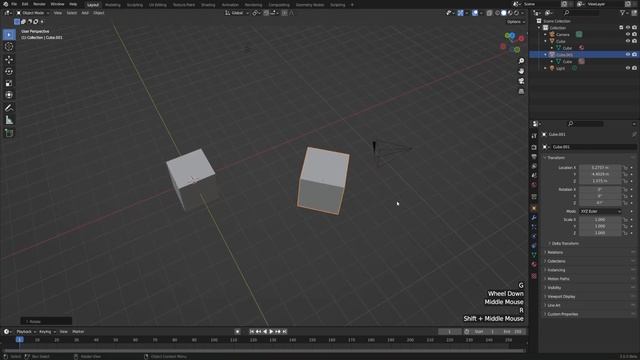Open the Tool properties tab
Image resolution: width=640 pixels, height=360 pixels.
(x=534, y=136)
